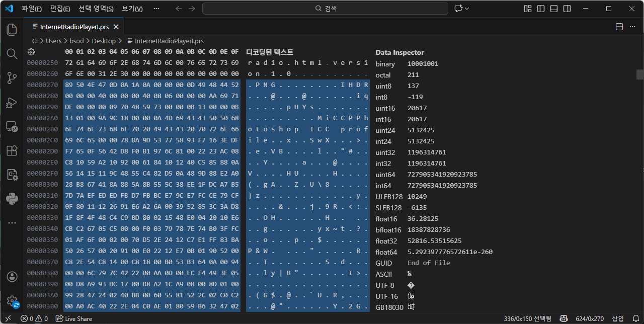Click the editor vertical scrollbar thumb
This screenshot has width=644, height=324.
[640, 74]
